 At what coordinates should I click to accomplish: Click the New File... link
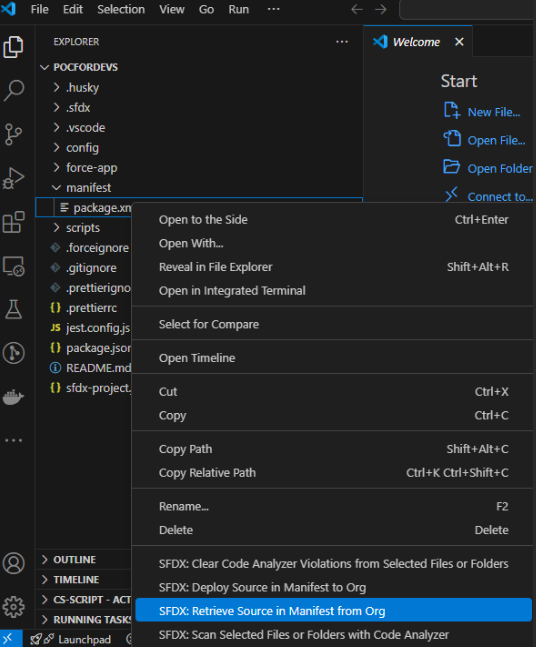[x=493, y=112]
